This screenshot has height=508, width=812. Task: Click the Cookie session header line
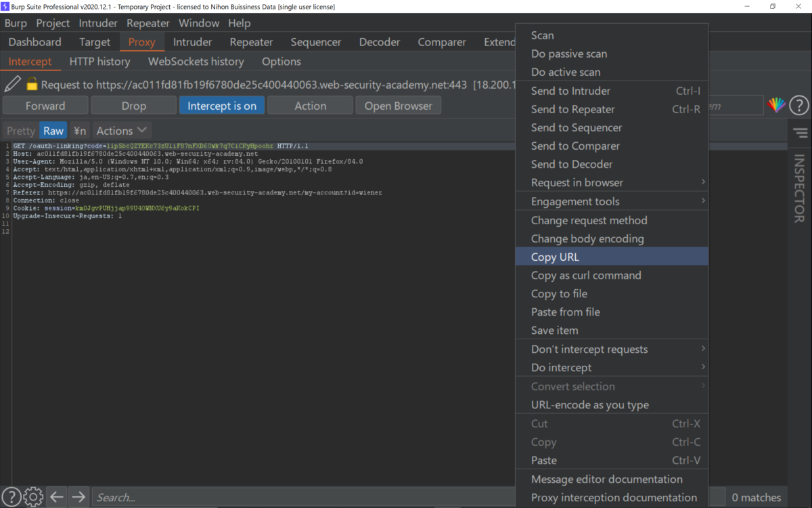point(106,209)
